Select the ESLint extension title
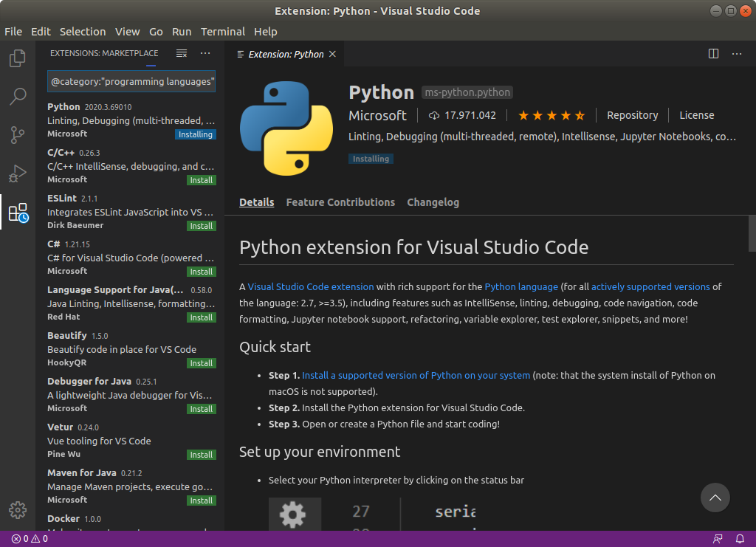 click(x=62, y=199)
